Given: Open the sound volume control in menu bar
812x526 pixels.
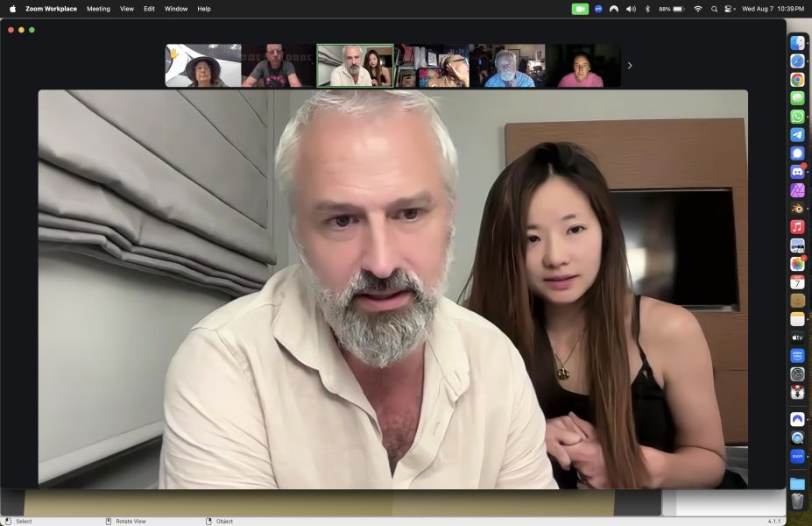Looking at the screenshot, I should pos(631,9).
